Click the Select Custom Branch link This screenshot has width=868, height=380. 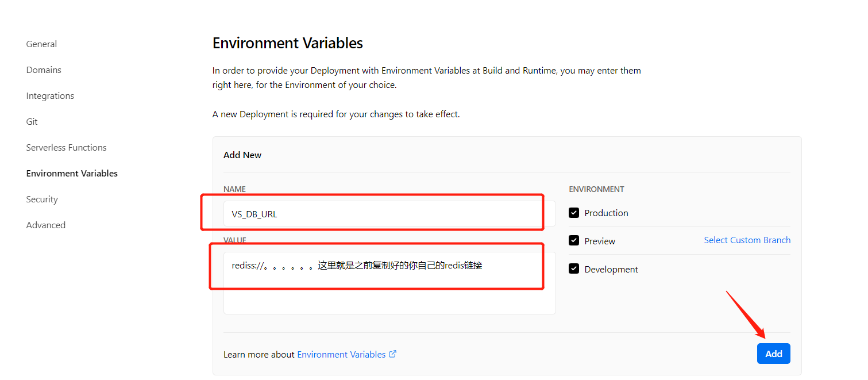pyautogui.click(x=747, y=240)
